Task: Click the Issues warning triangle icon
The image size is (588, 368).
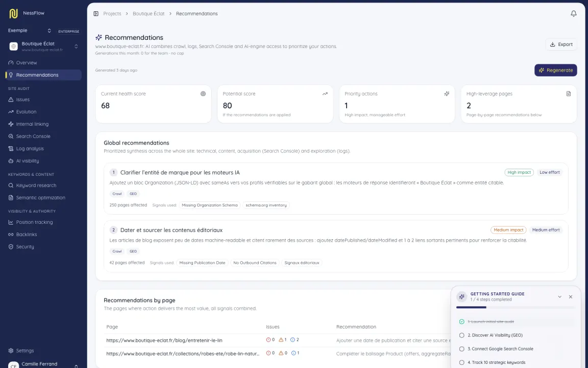Action: click(x=11, y=100)
